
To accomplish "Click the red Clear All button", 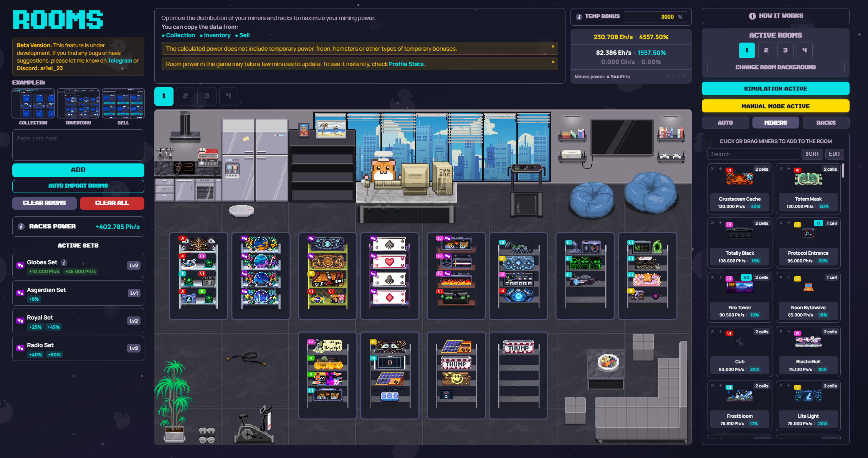I will pos(112,203).
